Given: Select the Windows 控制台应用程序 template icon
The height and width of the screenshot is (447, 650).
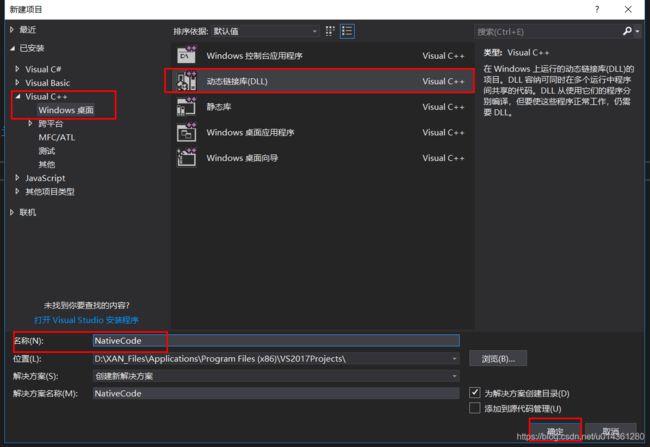Looking at the screenshot, I should pyautogui.click(x=187, y=55).
